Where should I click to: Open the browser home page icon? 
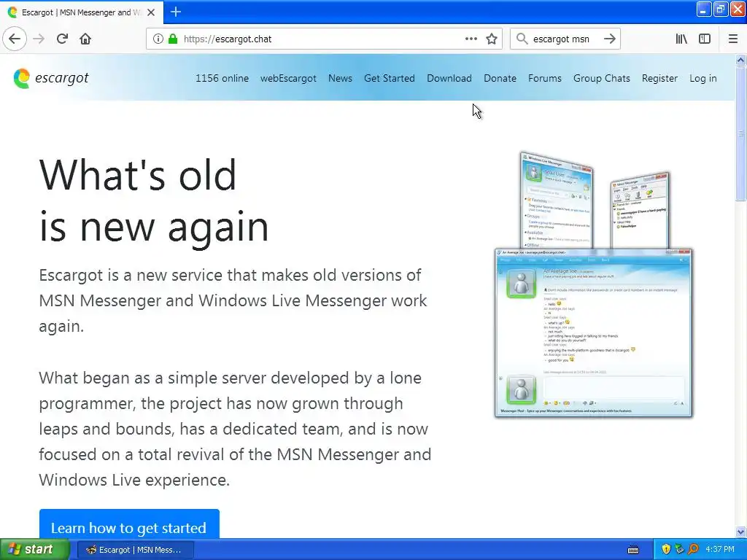pos(85,39)
